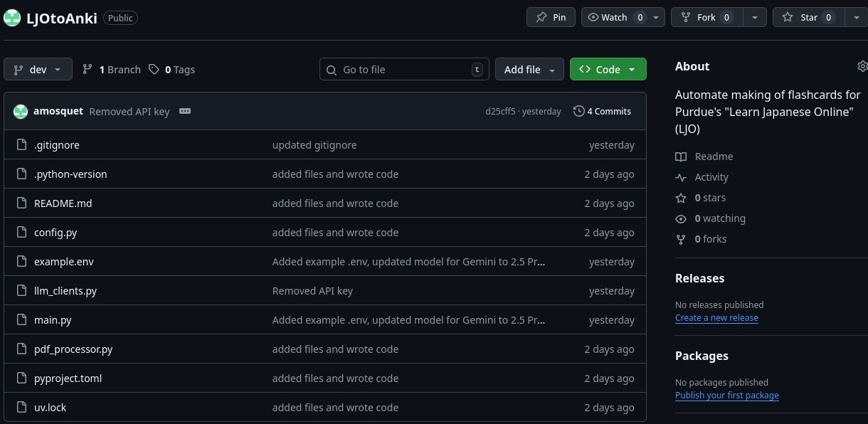Expand the commit message ellipsis icon

click(185, 112)
